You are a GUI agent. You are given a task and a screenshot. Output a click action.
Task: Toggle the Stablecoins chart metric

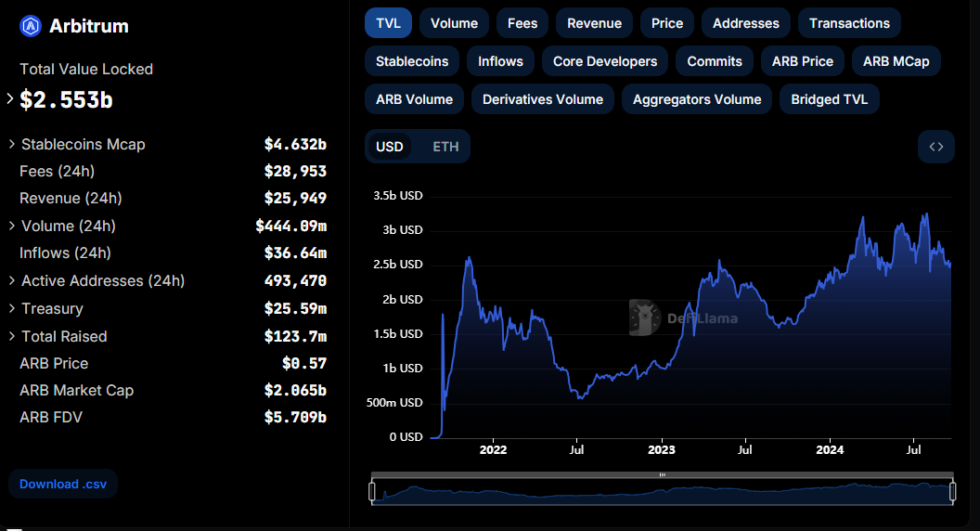point(412,61)
